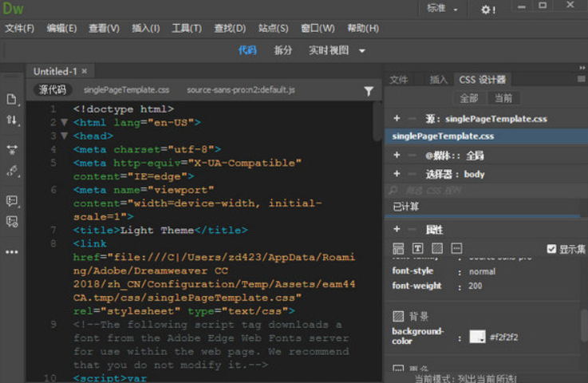588x383 pixels.
Task: Collapse the head tag on line 3
Action: point(65,136)
